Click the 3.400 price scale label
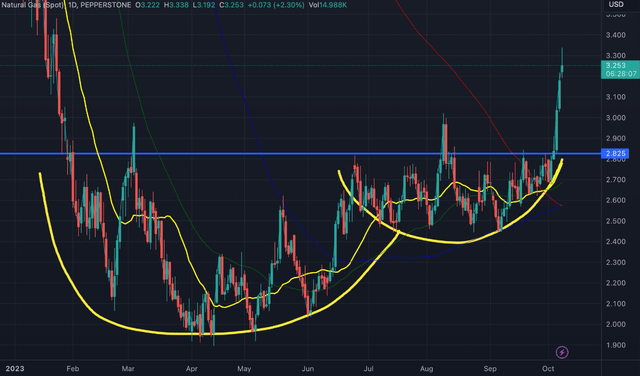Image resolution: width=640 pixels, height=376 pixels. click(x=616, y=35)
